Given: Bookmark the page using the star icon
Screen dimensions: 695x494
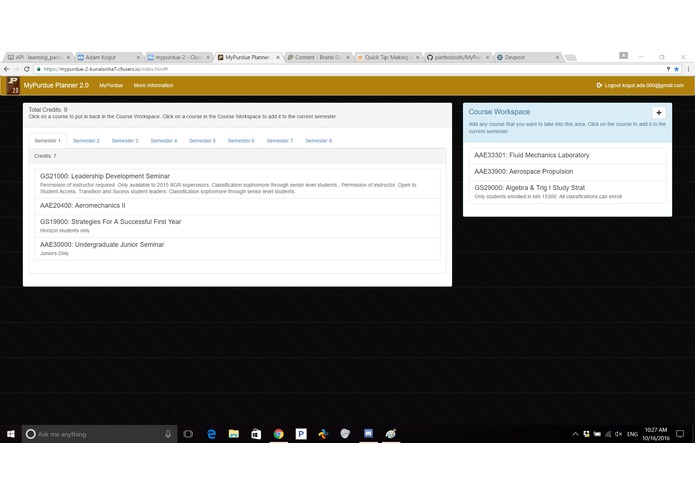Looking at the screenshot, I should point(676,69).
